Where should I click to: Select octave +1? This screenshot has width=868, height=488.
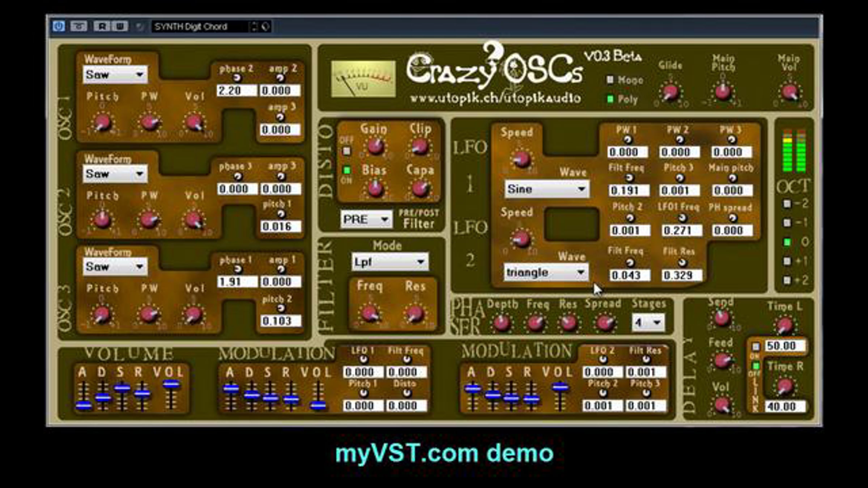(787, 261)
